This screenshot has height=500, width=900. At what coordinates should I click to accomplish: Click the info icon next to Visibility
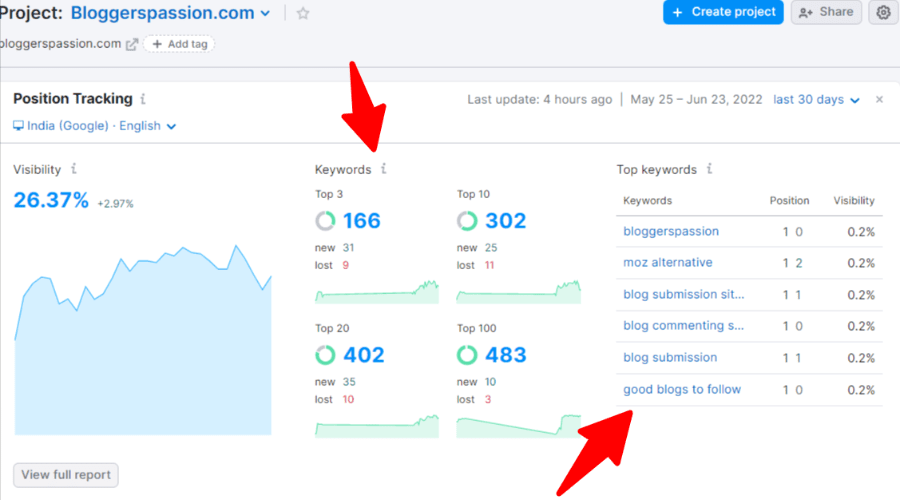tap(73, 169)
